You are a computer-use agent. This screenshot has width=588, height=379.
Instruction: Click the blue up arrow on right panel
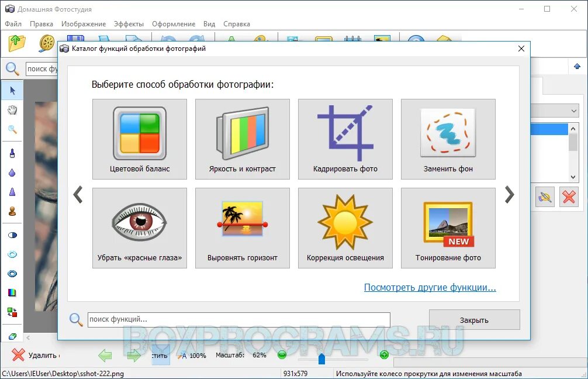[577, 67]
